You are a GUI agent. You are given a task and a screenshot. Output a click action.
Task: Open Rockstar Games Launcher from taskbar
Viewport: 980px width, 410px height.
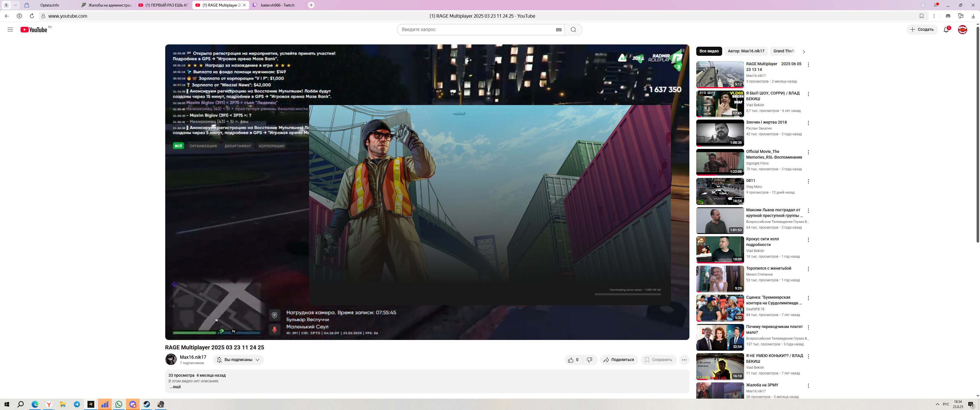(x=91, y=404)
